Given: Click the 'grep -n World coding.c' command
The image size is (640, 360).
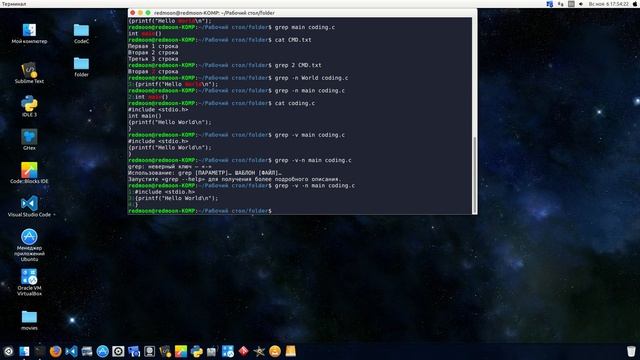Looking at the screenshot, I should point(311,78).
